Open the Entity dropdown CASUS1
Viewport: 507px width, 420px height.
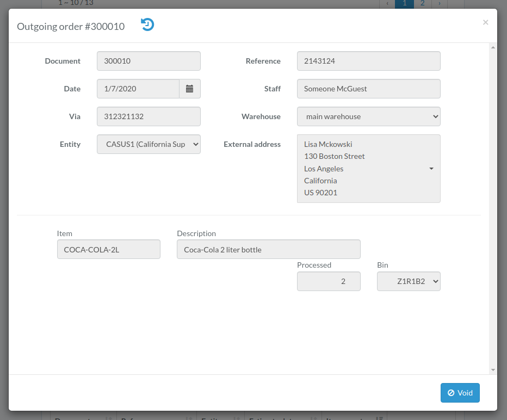149,144
